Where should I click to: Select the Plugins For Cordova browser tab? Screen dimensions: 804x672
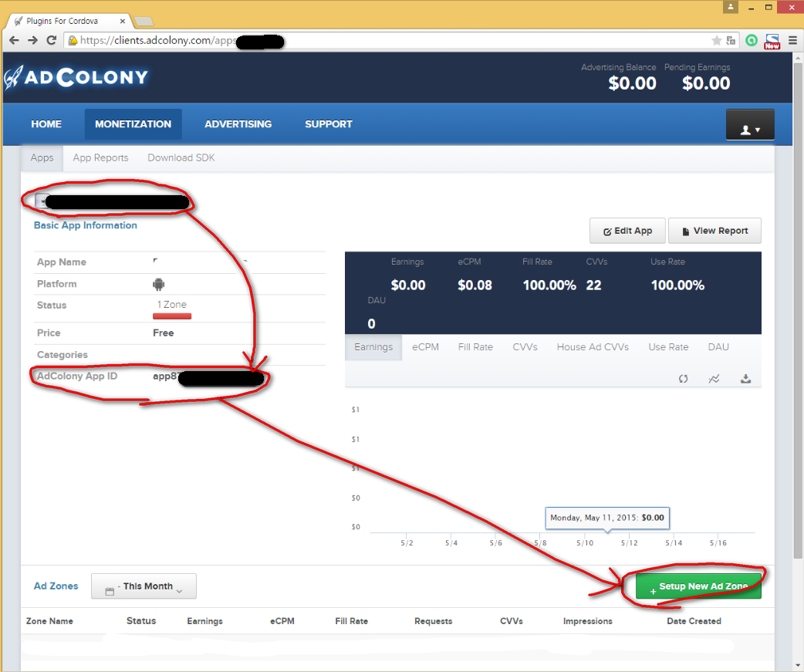pos(67,21)
